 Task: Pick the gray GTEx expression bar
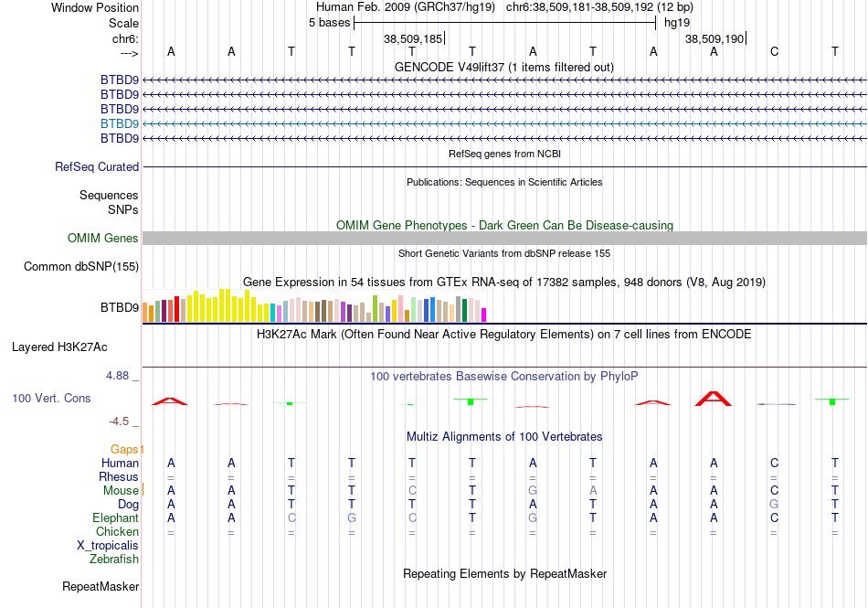click(458, 309)
